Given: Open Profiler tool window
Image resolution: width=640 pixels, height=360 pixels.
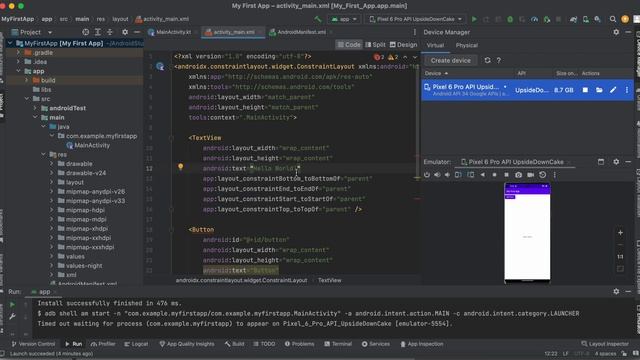Looking at the screenshot, I should [103, 344].
